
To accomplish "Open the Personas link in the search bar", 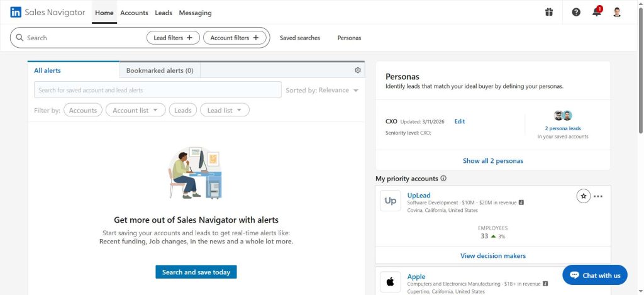I will click(x=349, y=38).
